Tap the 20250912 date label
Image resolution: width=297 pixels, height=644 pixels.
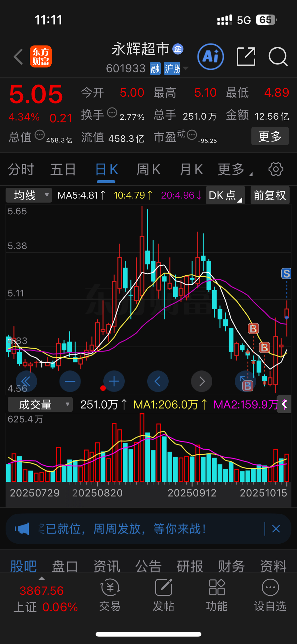tap(192, 493)
